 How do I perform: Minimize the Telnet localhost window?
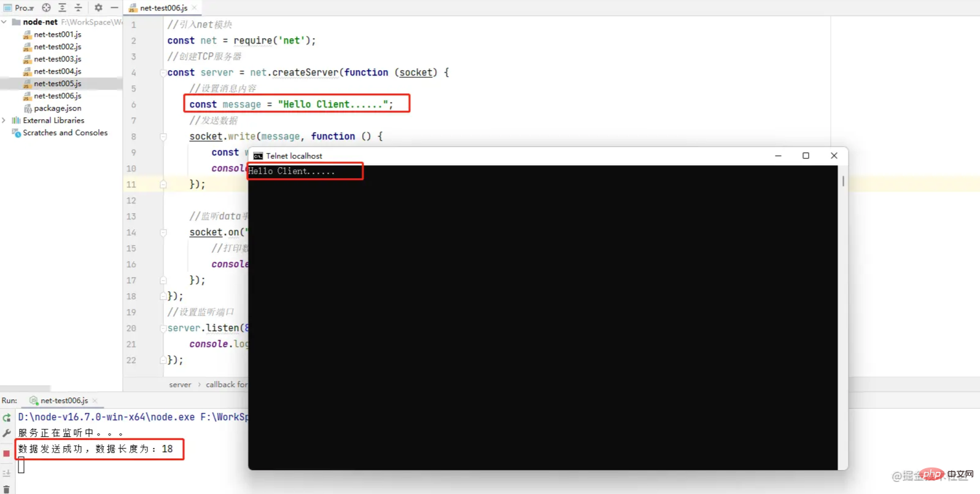coord(778,156)
